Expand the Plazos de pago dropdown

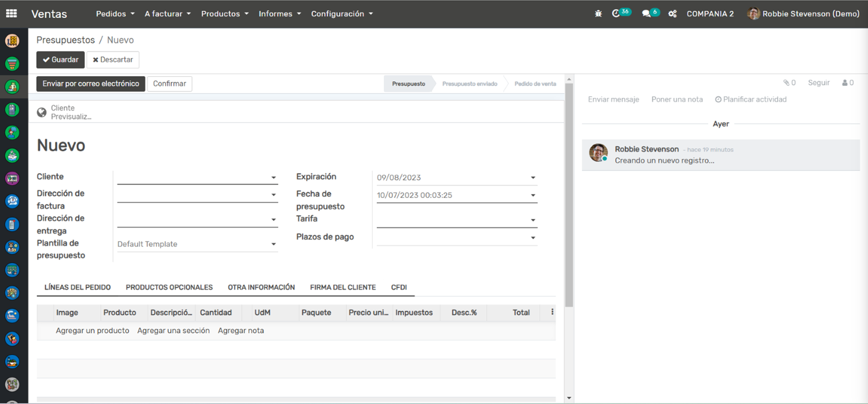pyautogui.click(x=532, y=237)
